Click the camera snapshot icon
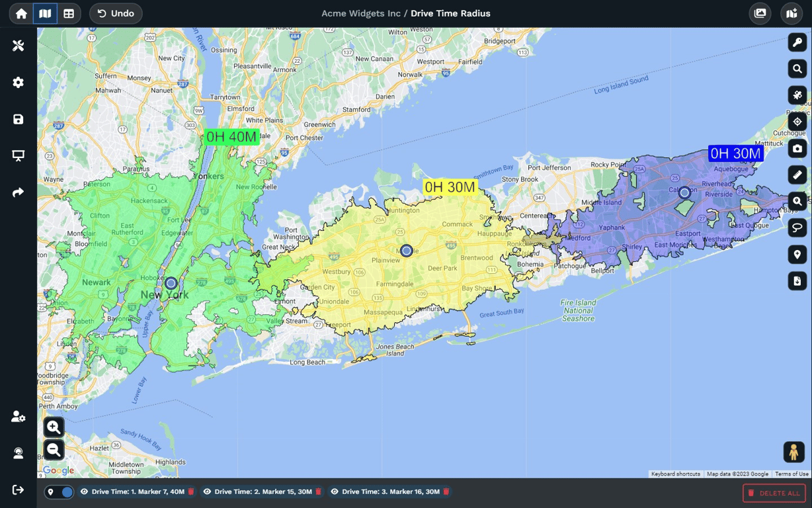The image size is (812, 508). [797, 148]
